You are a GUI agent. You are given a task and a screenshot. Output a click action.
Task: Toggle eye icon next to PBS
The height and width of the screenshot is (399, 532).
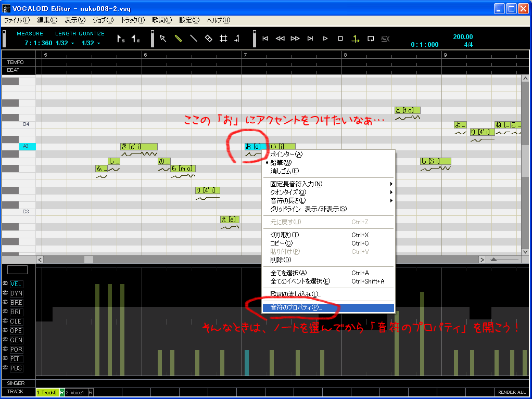tap(5, 367)
